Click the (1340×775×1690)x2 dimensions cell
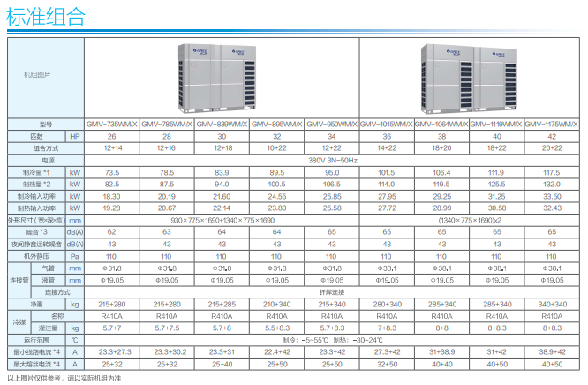 [x=470, y=218]
